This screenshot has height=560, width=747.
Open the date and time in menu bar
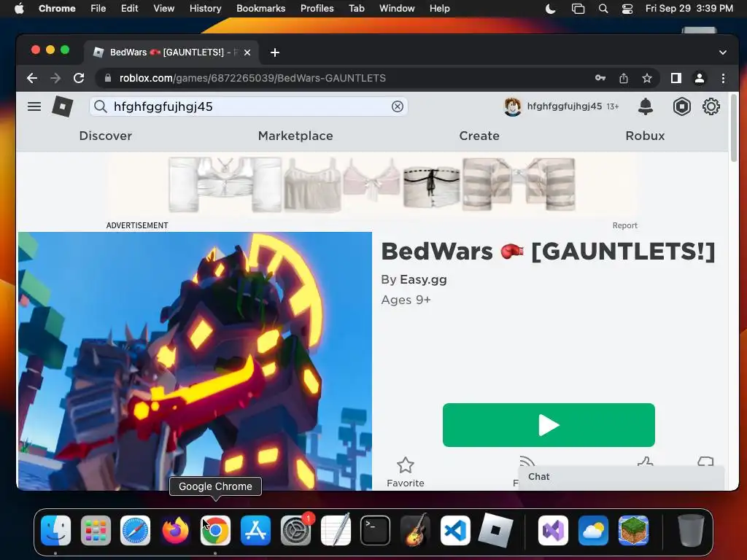pos(689,8)
